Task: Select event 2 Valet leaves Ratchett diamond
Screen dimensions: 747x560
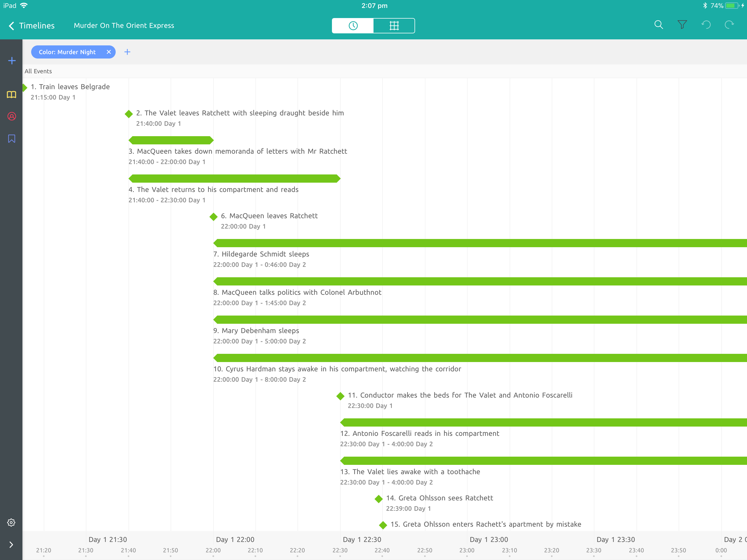Action: click(129, 114)
